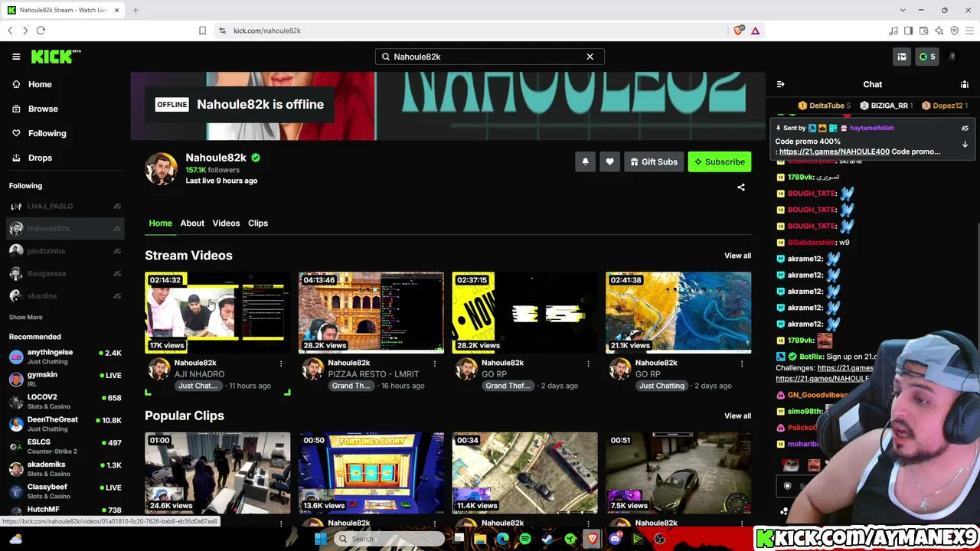
Task: Open Following in the Kick sidebar
Action: [x=47, y=133]
